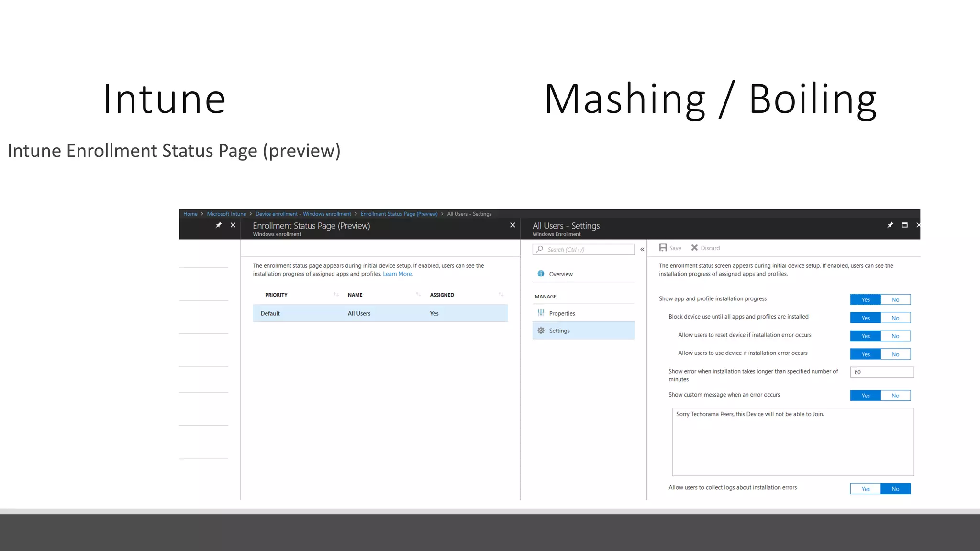
Task: Go to Microsoft Intune breadcrumb
Action: (226, 214)
